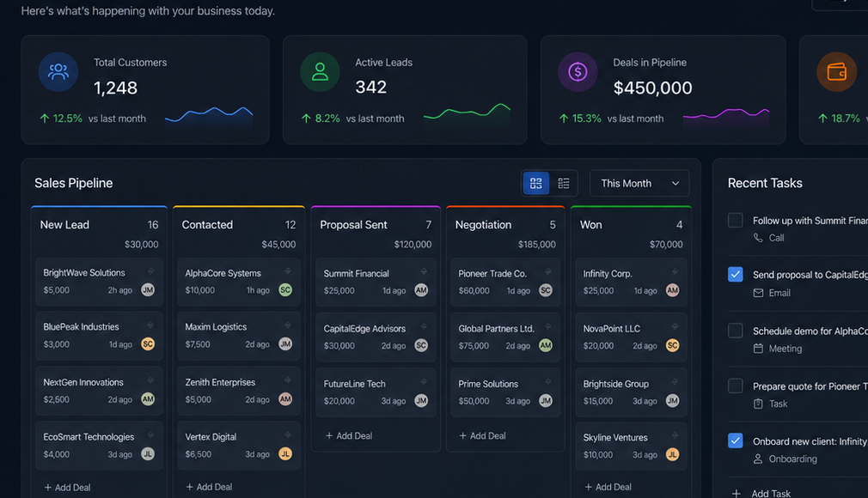This screenshot has width=868, height=498.
Task: Add a deal to Won column
Action: click(x=608, y=487)
